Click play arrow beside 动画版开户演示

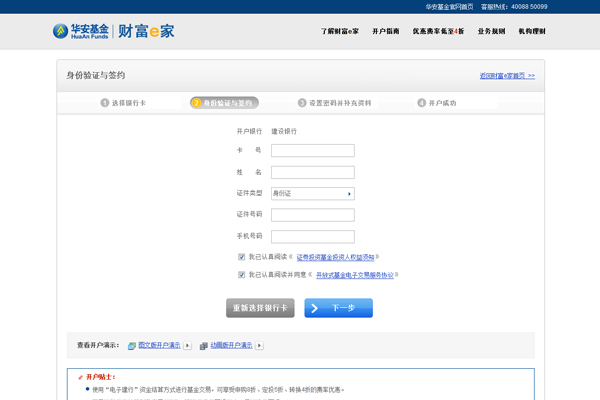(259, 346)
